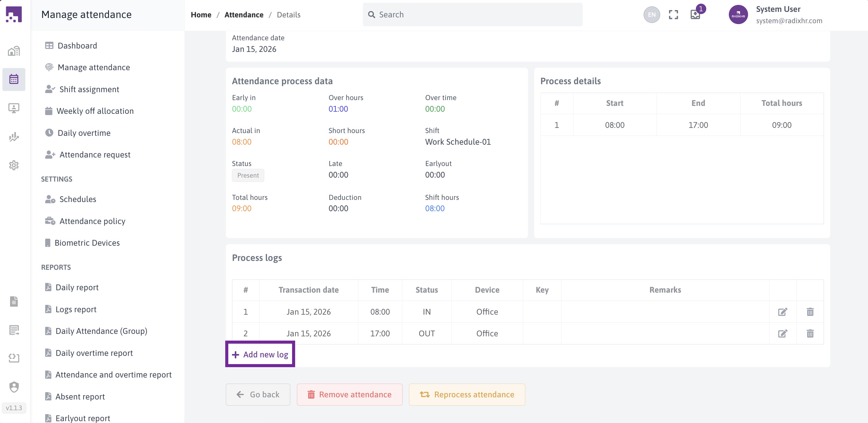This screenshot has width=868, height=423.
Task: Go to Attendance breadcrumb link
Action: click(244, 14)
